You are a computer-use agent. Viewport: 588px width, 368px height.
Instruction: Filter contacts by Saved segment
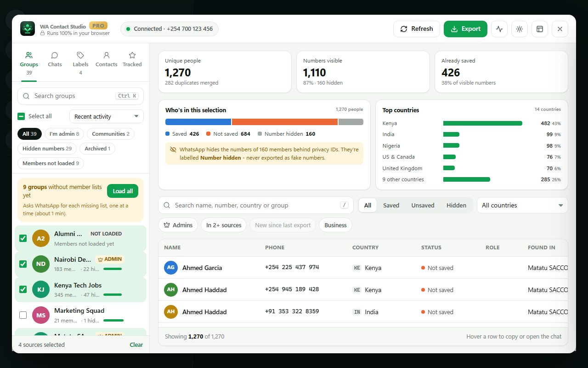tap(391, 206)
